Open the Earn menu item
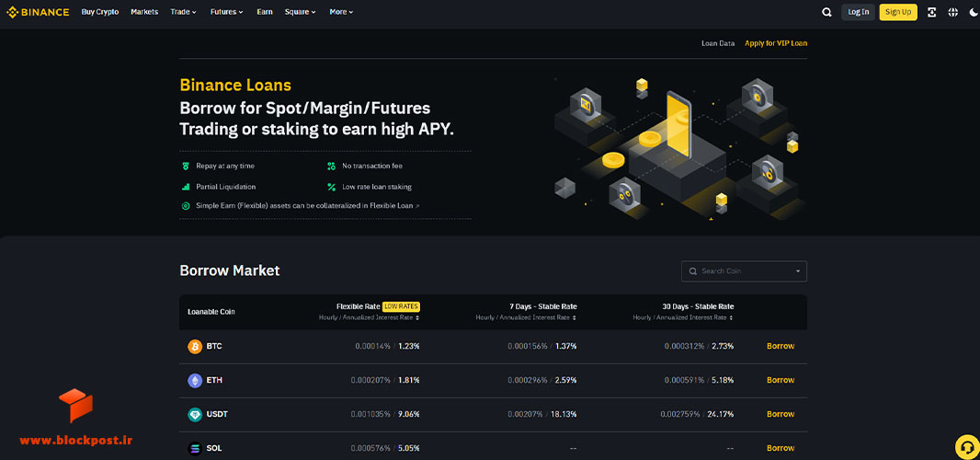The image size is (980, 460). coord(265,12)
